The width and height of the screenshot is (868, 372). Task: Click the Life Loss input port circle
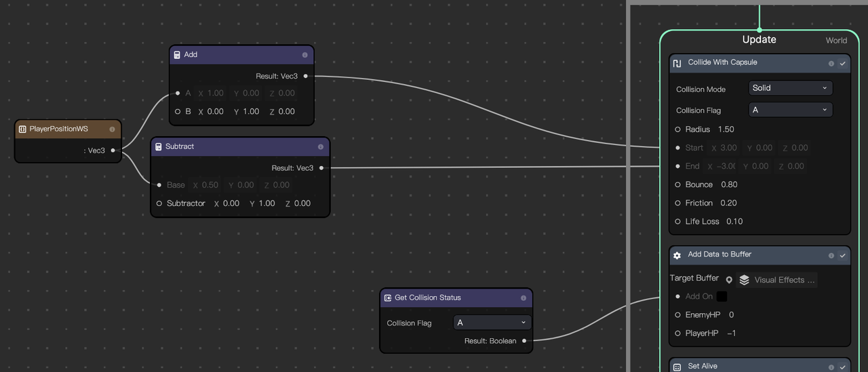pyautogui.click(x=677, y=222)
